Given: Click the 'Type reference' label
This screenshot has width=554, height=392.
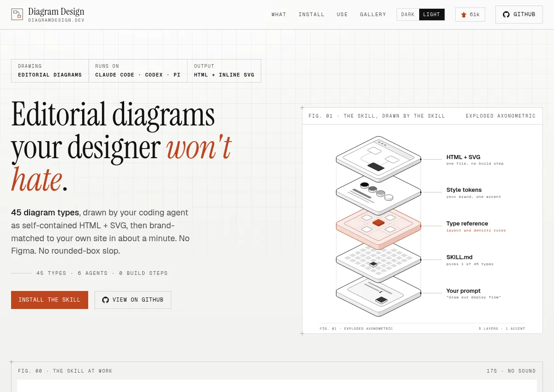Looking at the screenshot, I should pos(467,224).
